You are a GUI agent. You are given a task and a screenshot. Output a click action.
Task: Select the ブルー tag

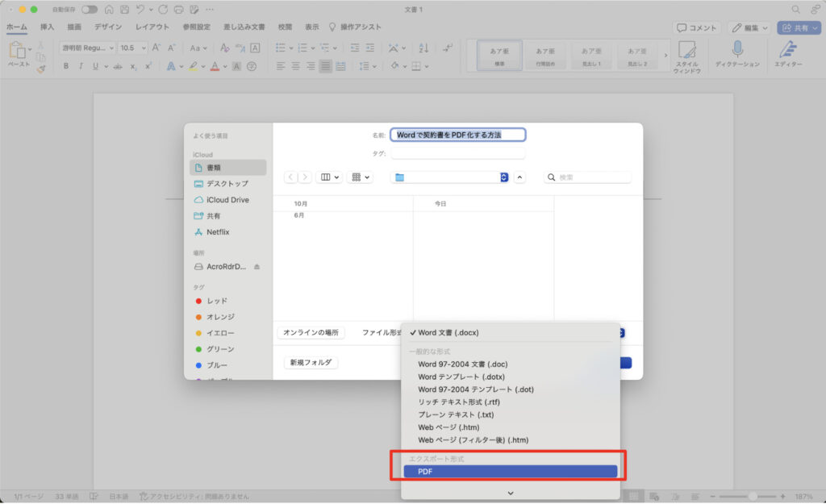(212, 365)
